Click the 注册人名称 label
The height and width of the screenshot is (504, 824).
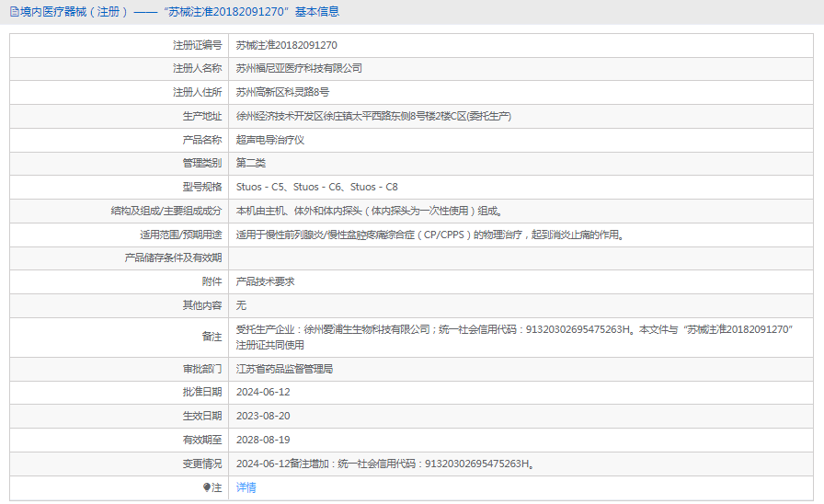197,68
